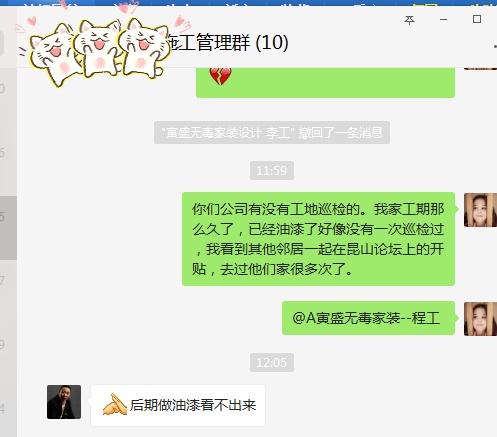Open the profile of the man in the suit avatar
The width and height of the screenshot is (497, 437).
point(64,402)
